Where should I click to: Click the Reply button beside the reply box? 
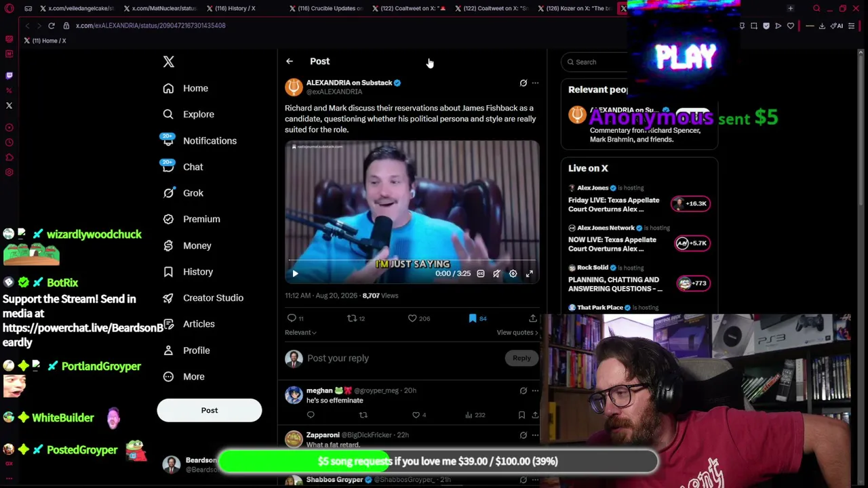[521, 358]
